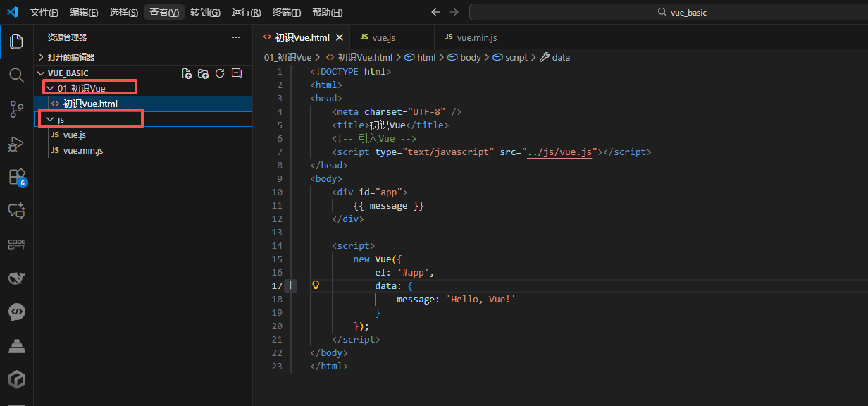This screenshot has height=406, width=868.
Task: Click the {{ message }} text on line 11
Action: 388,205
